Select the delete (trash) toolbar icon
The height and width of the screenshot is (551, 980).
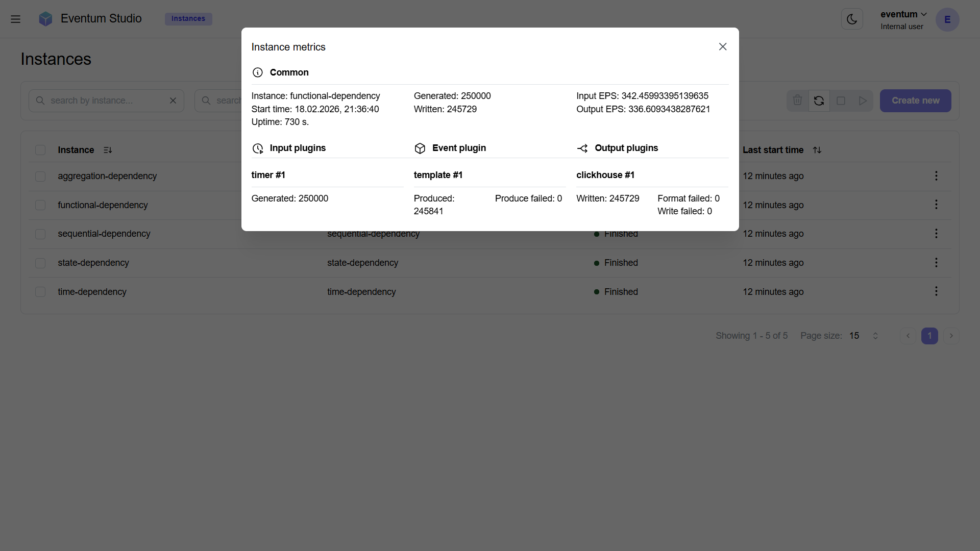click(797, 101)
